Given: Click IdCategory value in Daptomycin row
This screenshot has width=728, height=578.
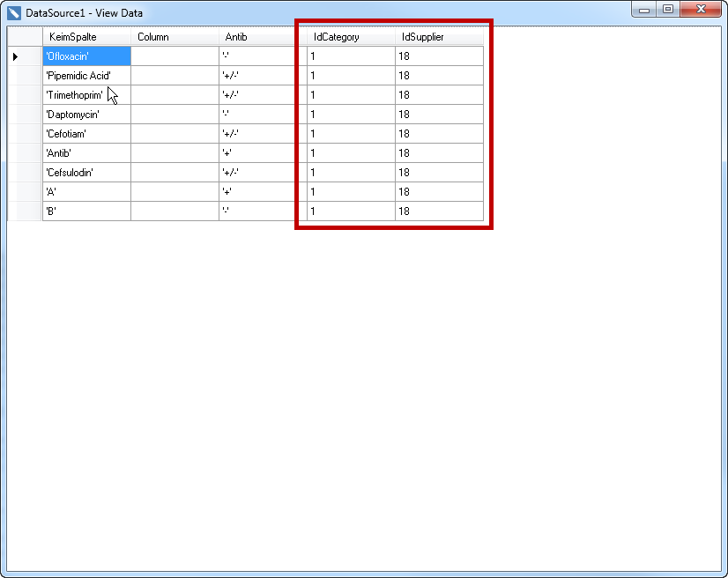Looking at the screenshot, I should (352, 115).
